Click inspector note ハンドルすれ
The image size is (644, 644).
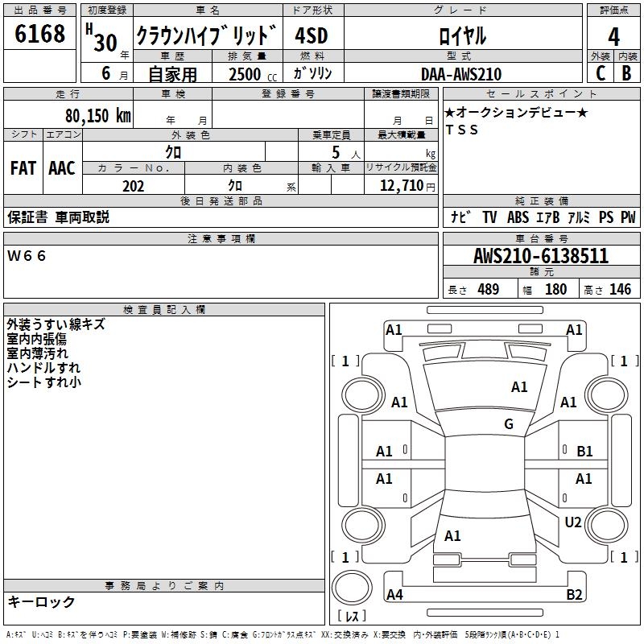pyautogui.click(x=43, y=368)
